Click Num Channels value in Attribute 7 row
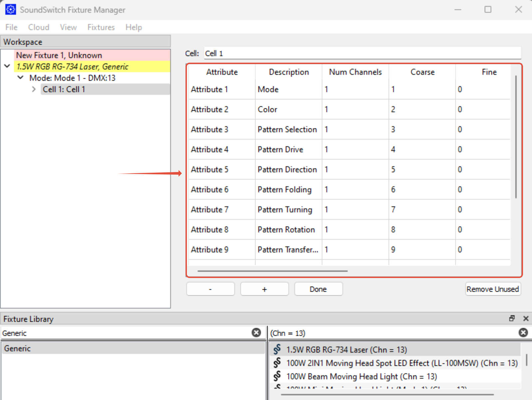The height and width of the screenshot is (400, 532). (355, 209)
